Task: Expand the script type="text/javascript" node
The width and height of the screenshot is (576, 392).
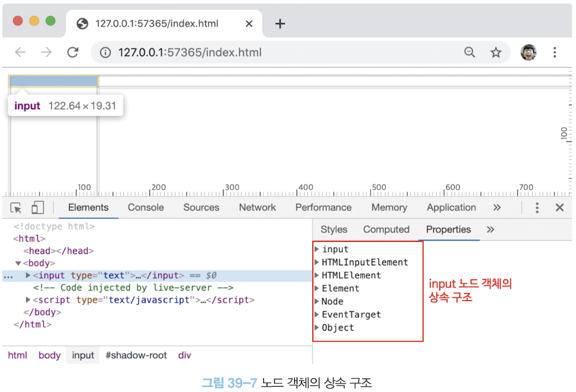Action: point(28,300)
